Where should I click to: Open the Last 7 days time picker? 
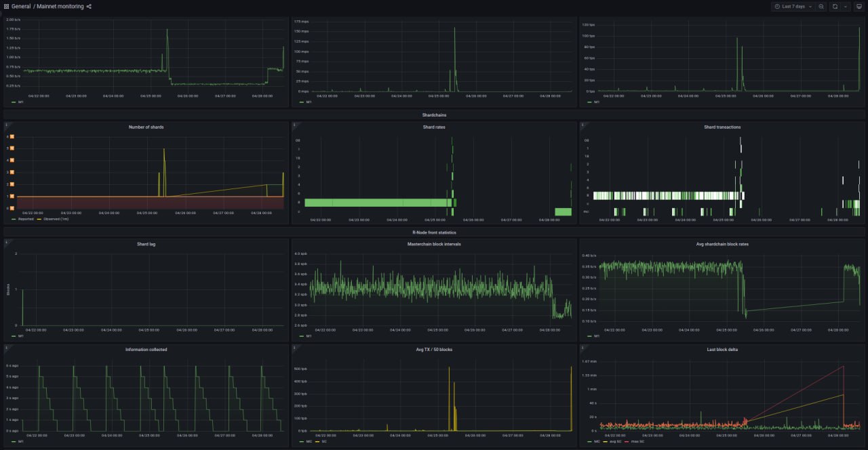[x=793, y=6]
